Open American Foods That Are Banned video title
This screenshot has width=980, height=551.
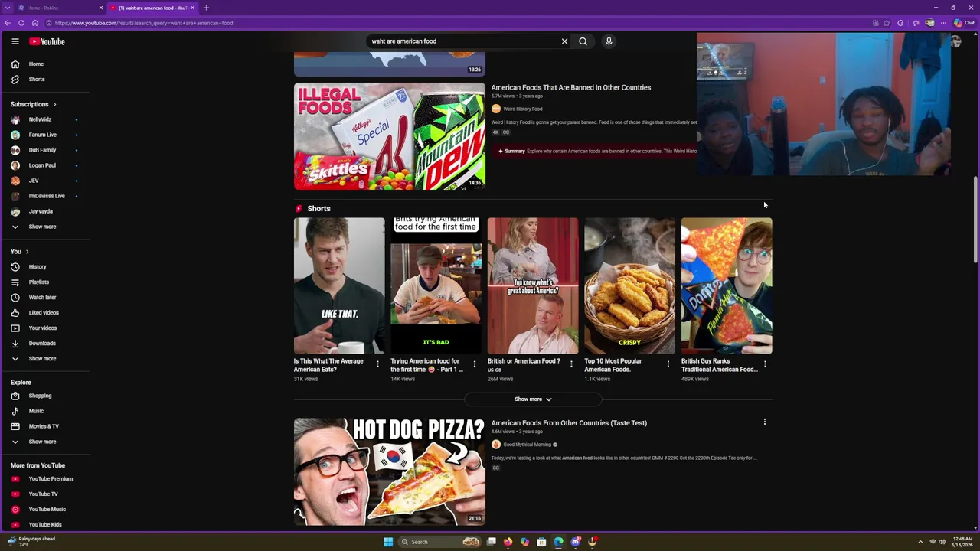tap(571, 87)
